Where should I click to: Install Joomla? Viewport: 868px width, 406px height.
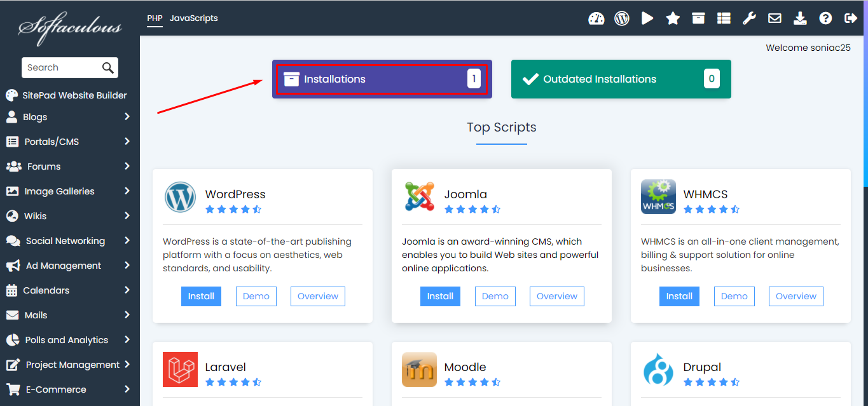[440, 296]
